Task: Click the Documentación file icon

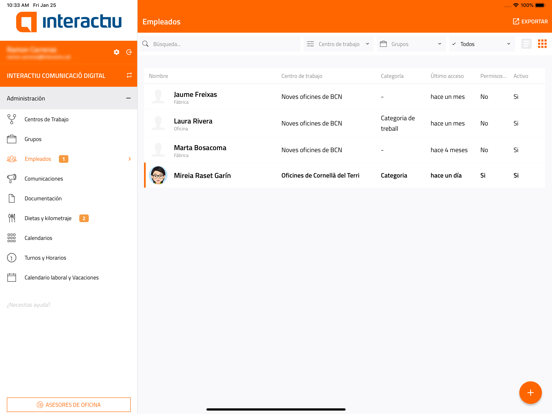Action: pyautogui.click(x=12, y=198)
